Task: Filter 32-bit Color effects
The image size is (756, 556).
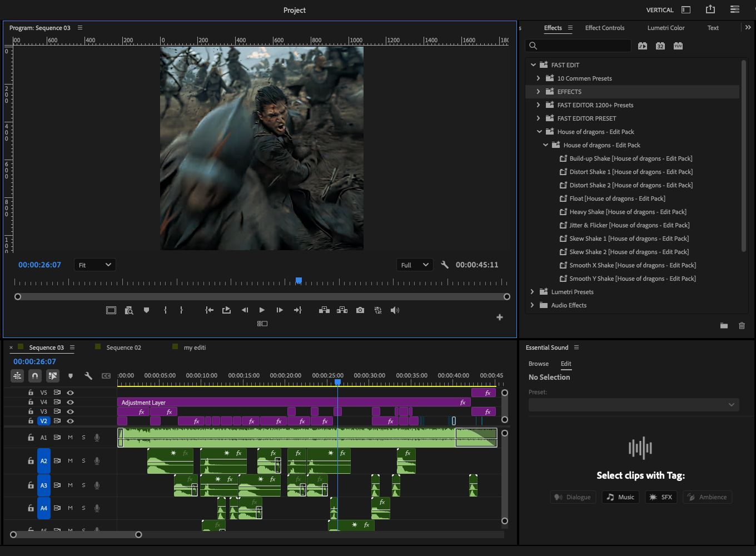Action: [660, 46]
